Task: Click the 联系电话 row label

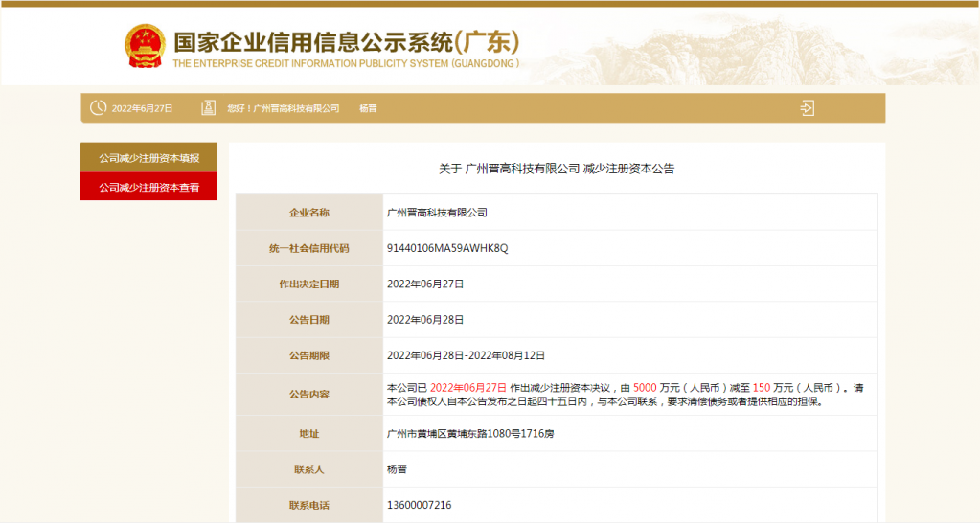Action: pos(308,505)
